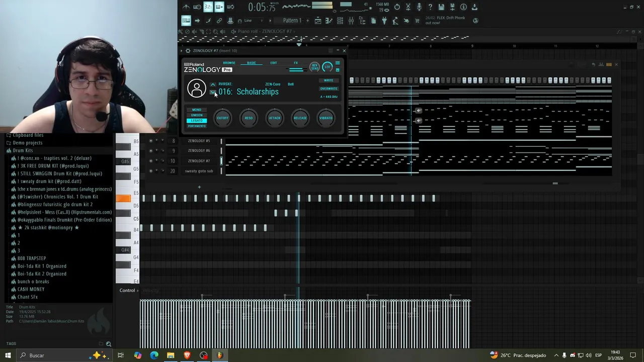Image resolution: width=644 pixels, height=362 pixels.
Task: Open the piano roll view
Action: pos(329,21)
